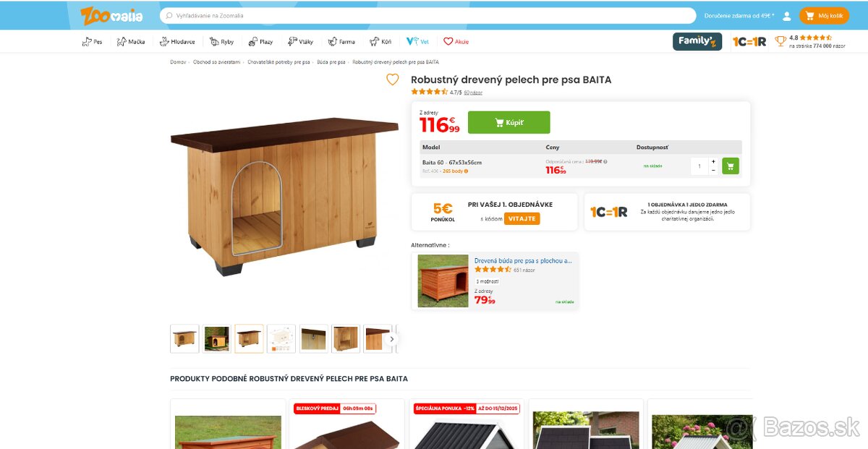
Task: Click the Zoomalia logo
Action: coord(111,15)
